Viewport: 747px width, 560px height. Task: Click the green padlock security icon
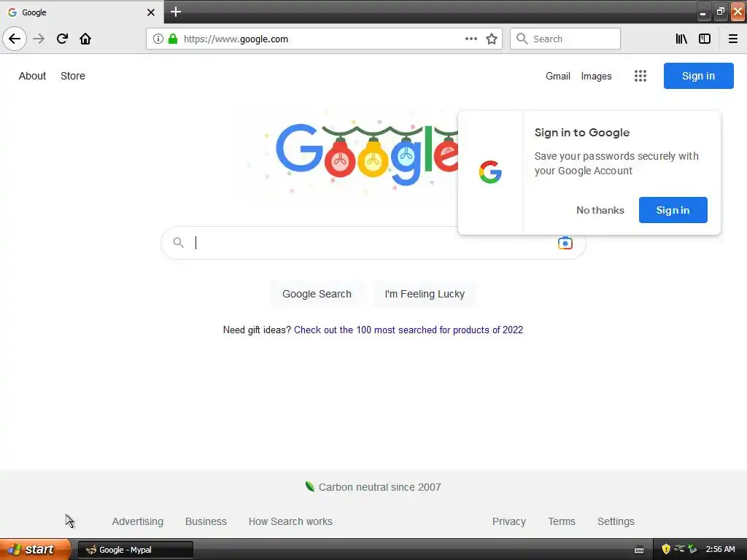173,39
